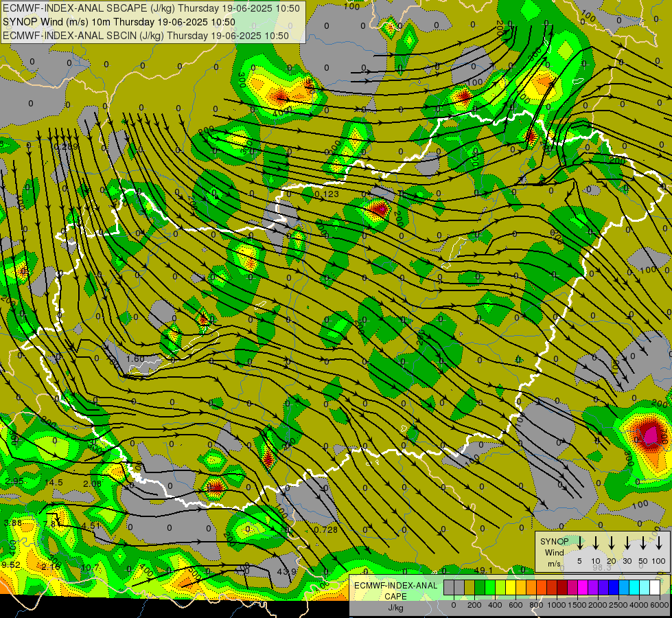Pick the cyan swatch in the CAPE scale
Viewport: 672px width, 618px height.
(x=634, y=587)
